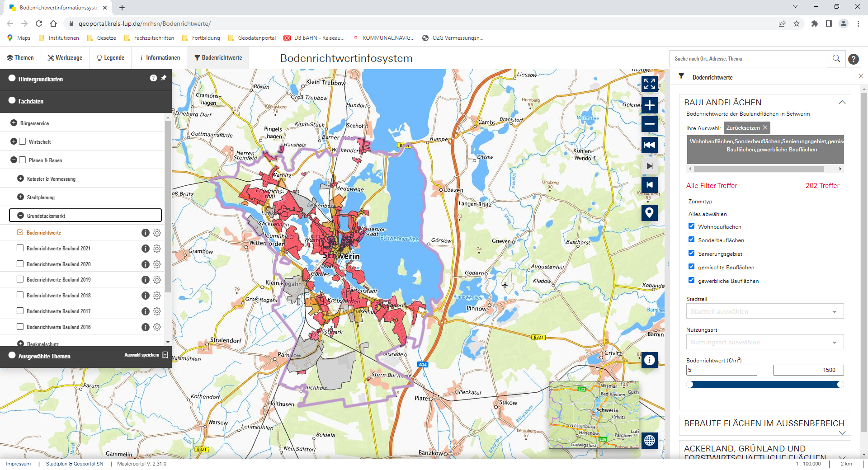Go to previous map view icon
The image size is (868, 470).
point(650,185)
